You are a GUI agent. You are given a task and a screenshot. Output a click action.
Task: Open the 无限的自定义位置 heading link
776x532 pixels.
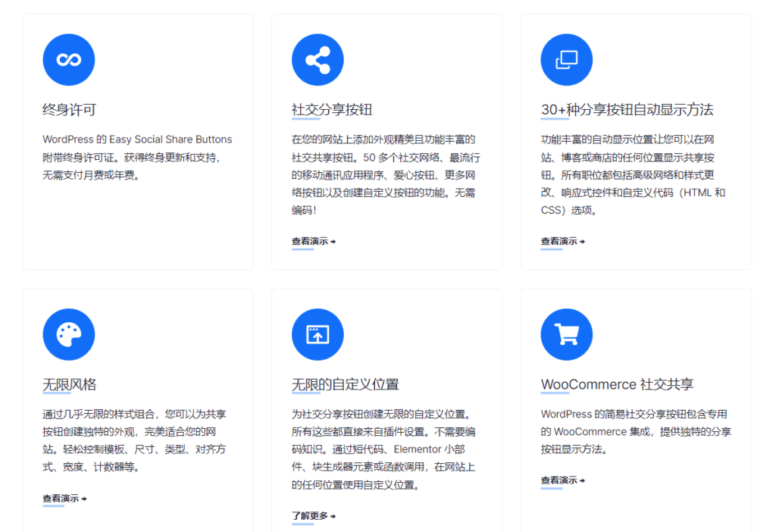tap(345, 384)
